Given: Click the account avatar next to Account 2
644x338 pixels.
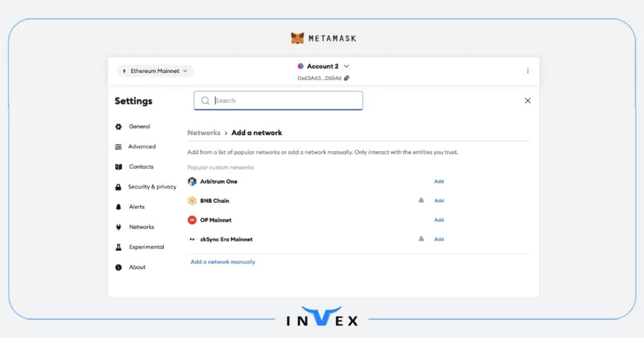Looking at the screenshot, I should coord(301,66).
